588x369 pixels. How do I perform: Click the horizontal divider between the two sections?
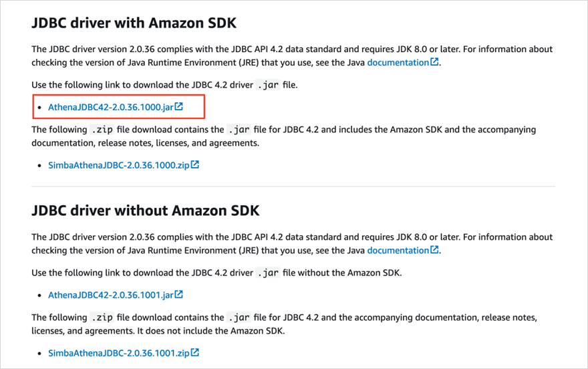coord(293,187)
